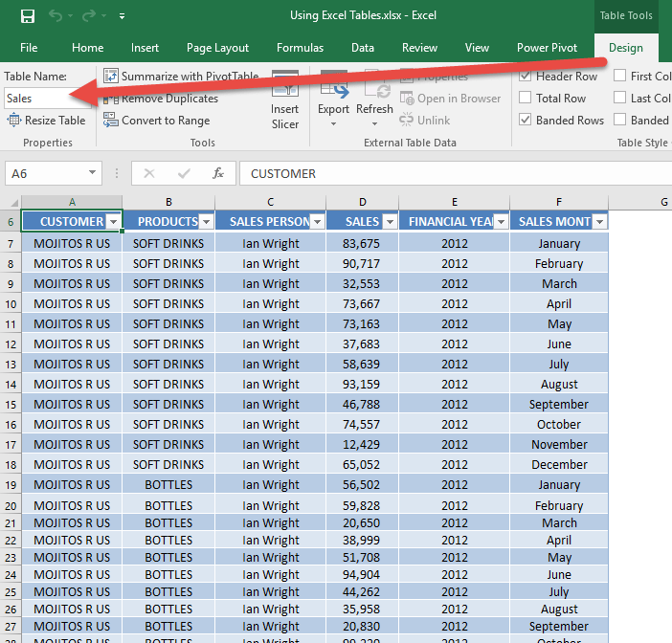672x643 pixels.
Task: Switch to the Home ribbon tab
Action: [x=87, y=48]
